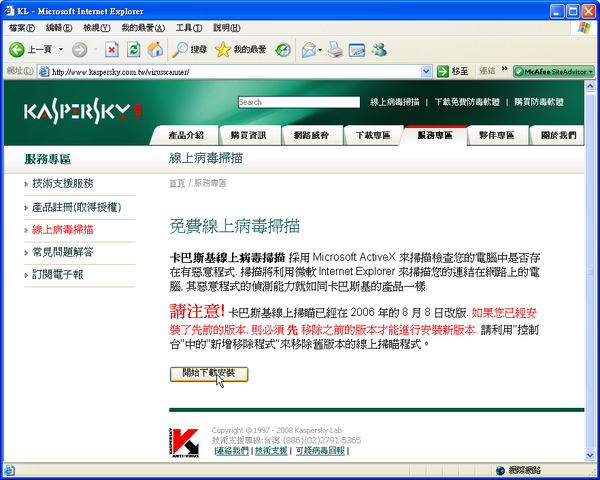Follow the 連絡我們 footer link

(x=232, y=451)
